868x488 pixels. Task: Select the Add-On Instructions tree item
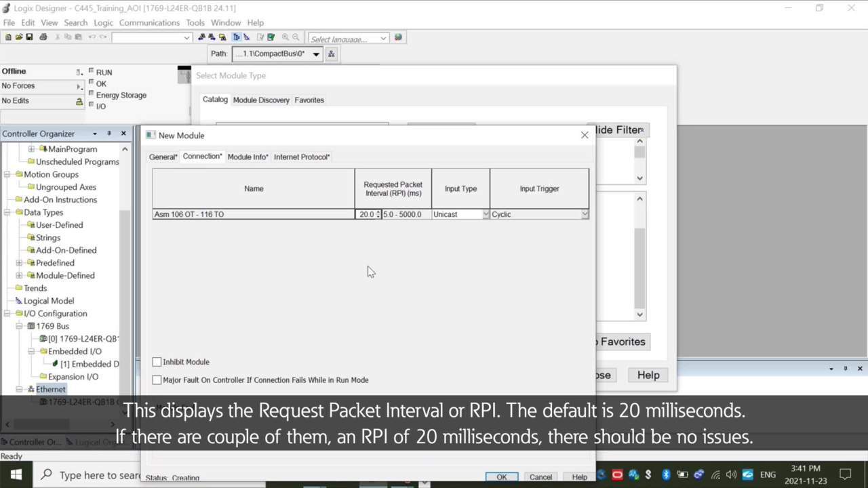[60, 200]
